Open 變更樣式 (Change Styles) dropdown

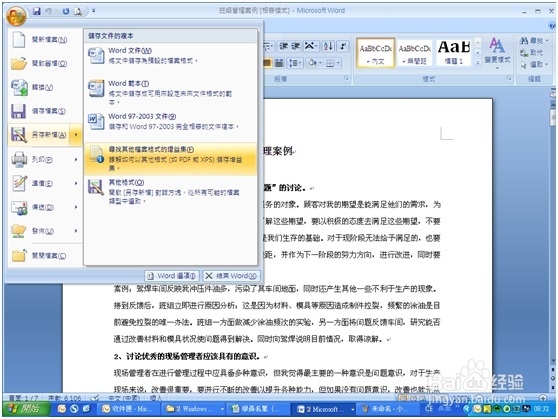[x=497, y=53]
